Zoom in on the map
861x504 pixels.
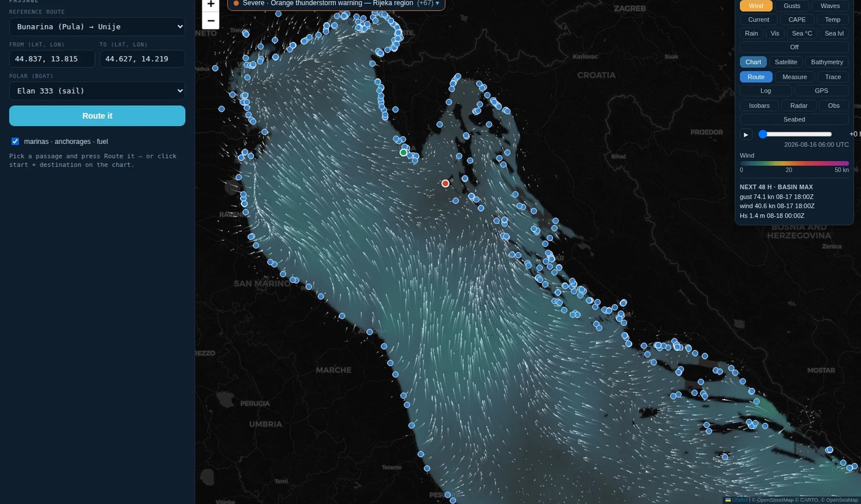[211, 5]
